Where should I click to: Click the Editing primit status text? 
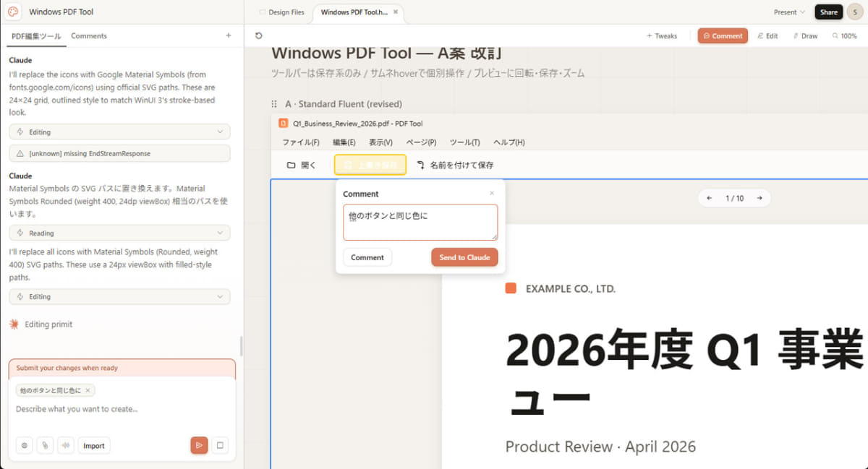click(x=48, y=324)
